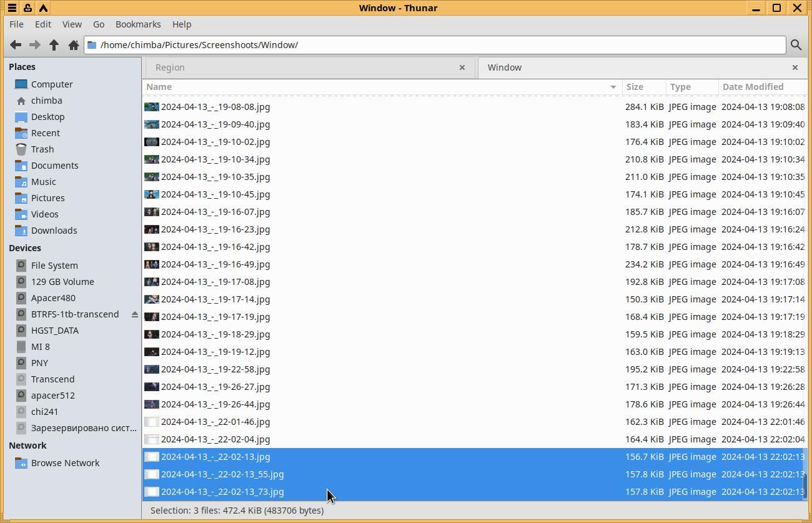
Task: Open Videos folder in the sidebar
Action: pyautogui.click(x=45, y=214)
